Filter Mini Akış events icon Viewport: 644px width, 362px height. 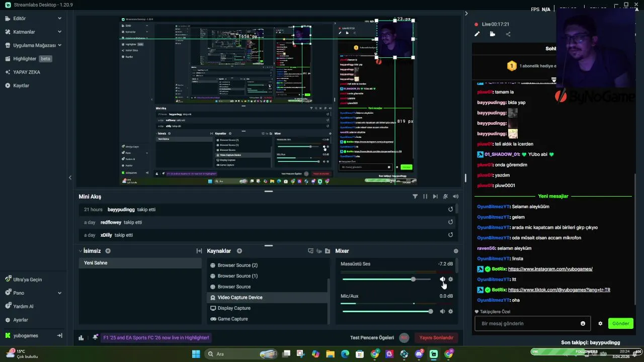pyautogui.click(x=415, y=197)
